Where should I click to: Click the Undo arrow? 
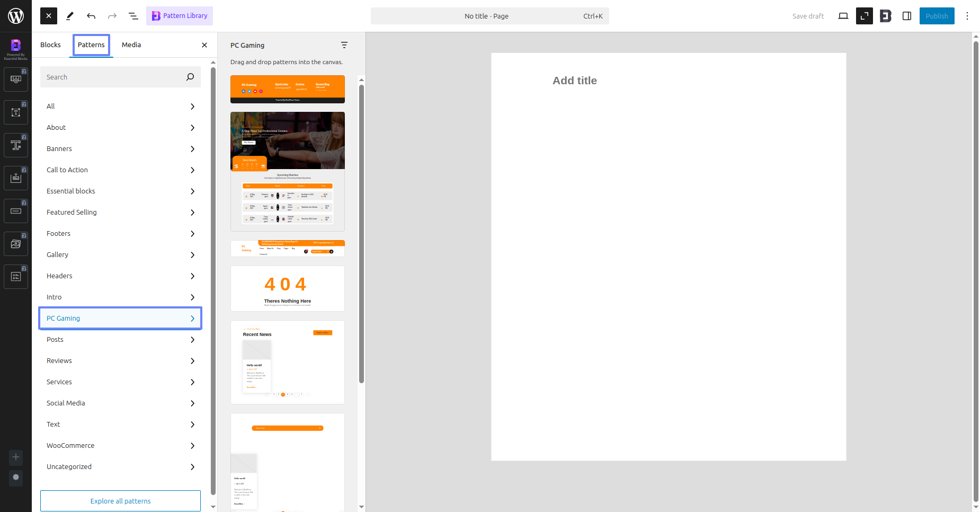(91, 16)
